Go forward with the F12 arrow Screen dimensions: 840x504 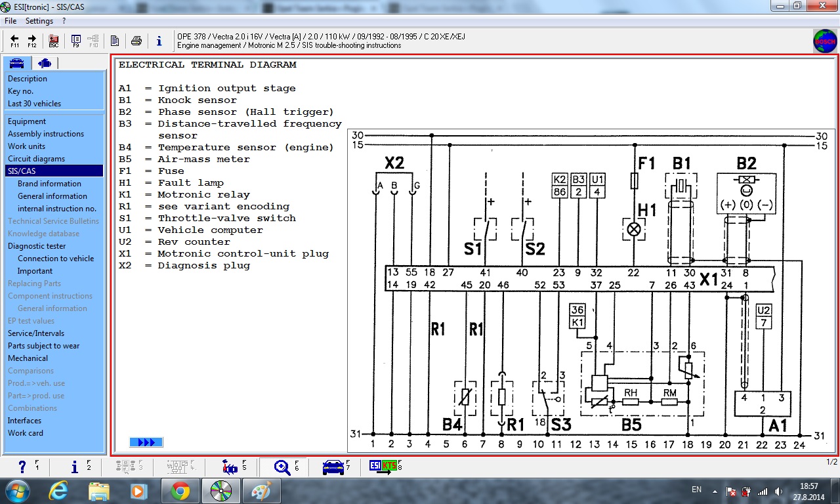click(31, 41)
